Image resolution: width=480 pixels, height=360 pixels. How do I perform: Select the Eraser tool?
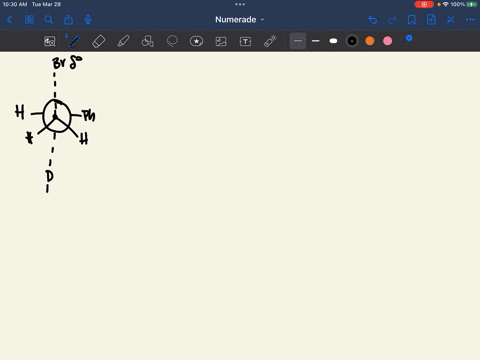click(99, 41)
